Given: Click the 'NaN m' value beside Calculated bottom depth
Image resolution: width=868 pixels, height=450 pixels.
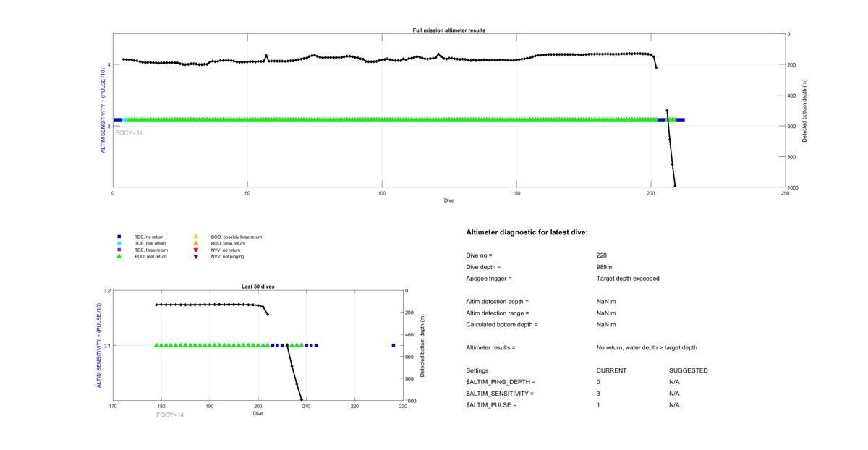Looking at the screenshot, I should (x=606, y=324).
